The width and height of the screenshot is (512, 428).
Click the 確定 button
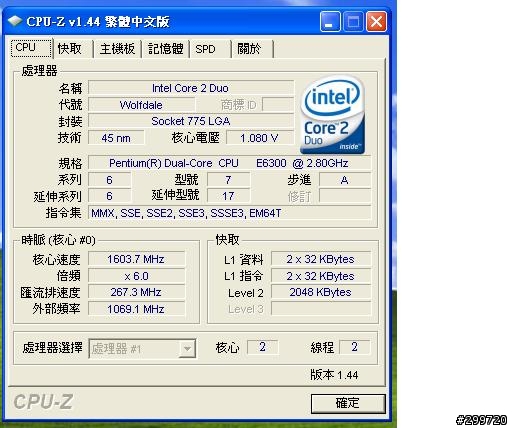(348, 403)
